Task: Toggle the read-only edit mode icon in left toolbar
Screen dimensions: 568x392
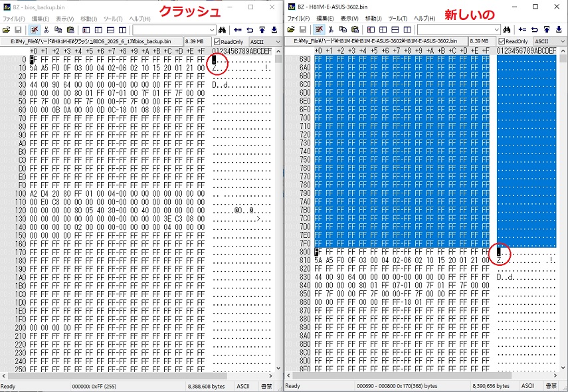Action: (34, 30)
